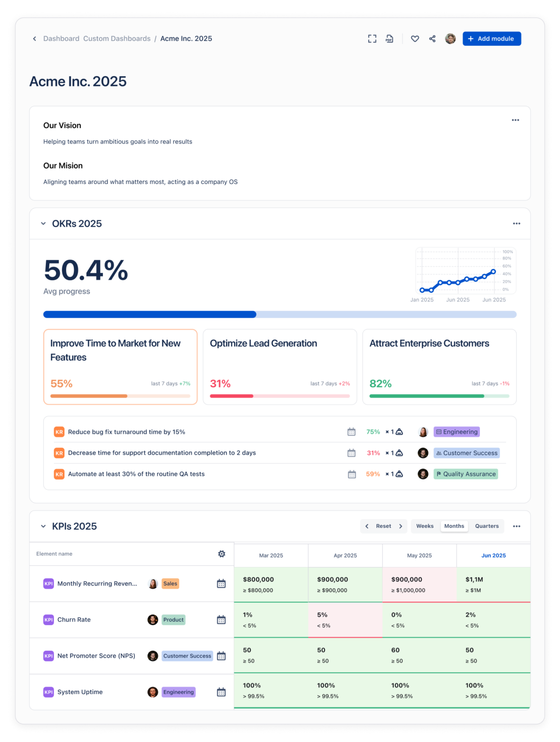Click the Quality Assurance team tag

(x=466, y=474)
